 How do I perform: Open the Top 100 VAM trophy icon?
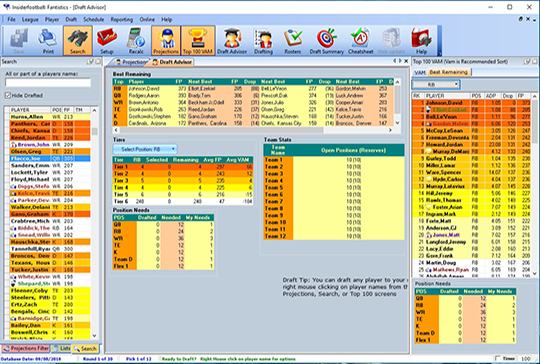click(198, 41)
